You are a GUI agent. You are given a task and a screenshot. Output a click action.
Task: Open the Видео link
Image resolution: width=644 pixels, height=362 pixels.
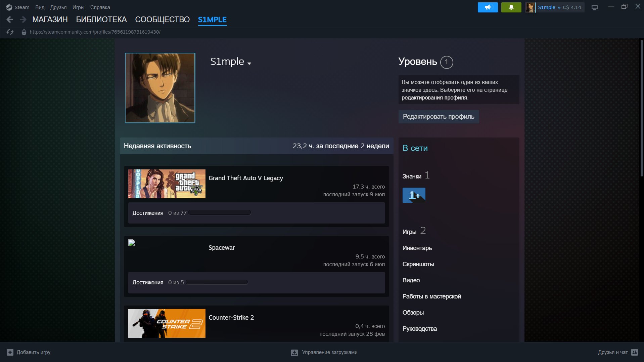[411, 280]
